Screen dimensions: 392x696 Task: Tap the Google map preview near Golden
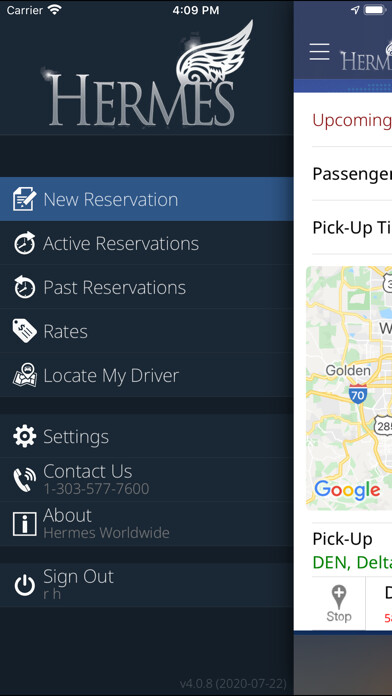click(349, 388)
